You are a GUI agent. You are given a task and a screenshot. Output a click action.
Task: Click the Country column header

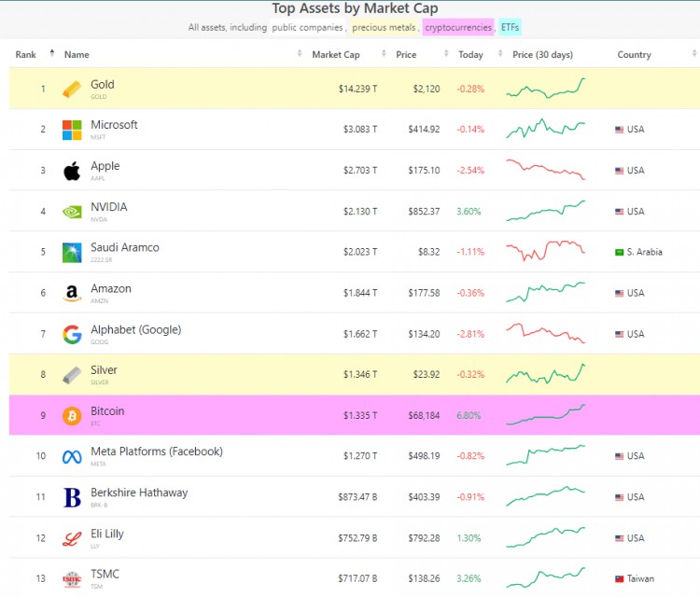[x=634, y=55]
